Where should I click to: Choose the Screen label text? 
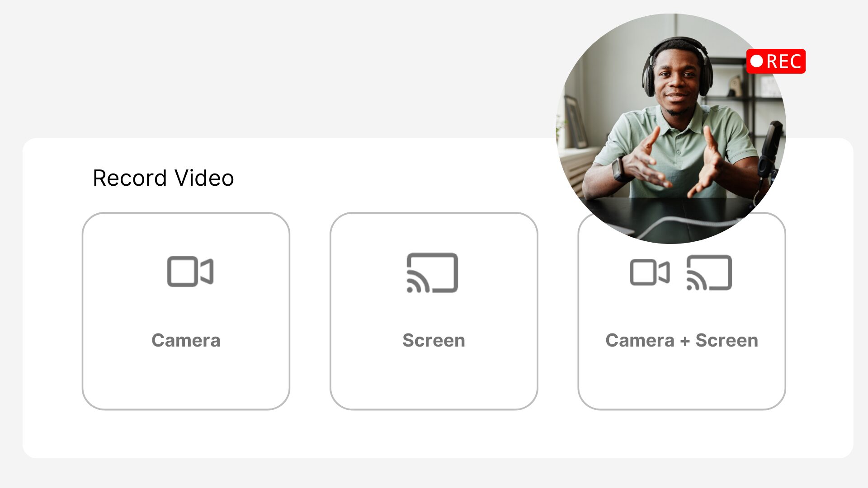(434, 340)
